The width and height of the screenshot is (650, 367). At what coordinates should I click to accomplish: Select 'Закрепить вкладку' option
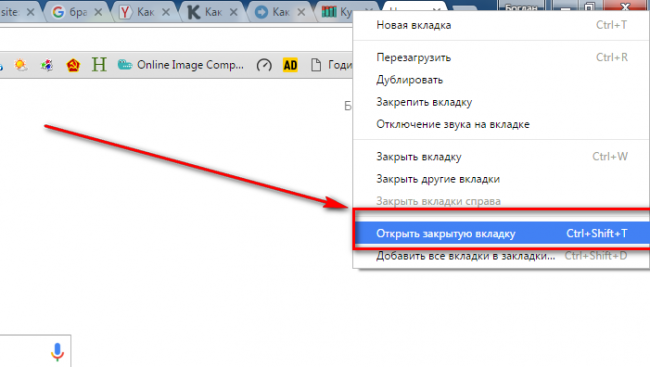pos(501,102)
